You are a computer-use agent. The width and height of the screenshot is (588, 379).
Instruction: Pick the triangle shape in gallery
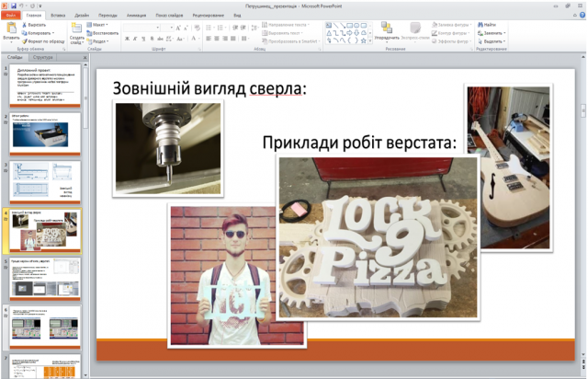[x=329, y=33]
